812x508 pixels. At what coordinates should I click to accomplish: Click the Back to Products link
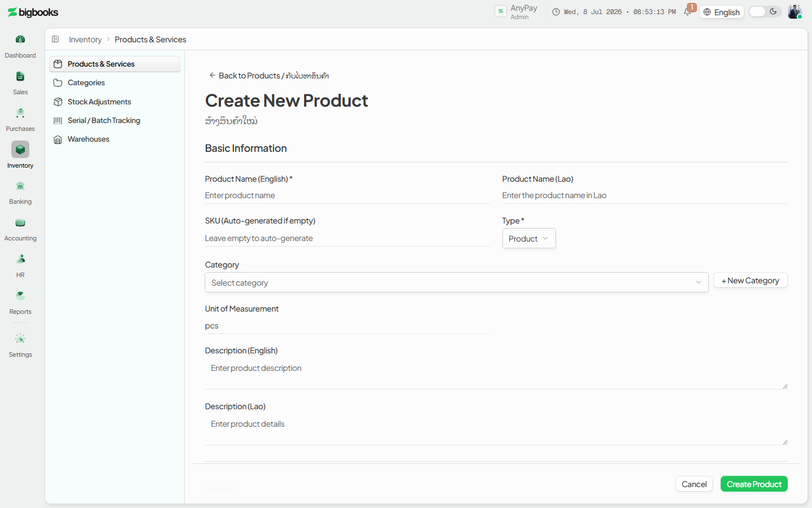269,75
